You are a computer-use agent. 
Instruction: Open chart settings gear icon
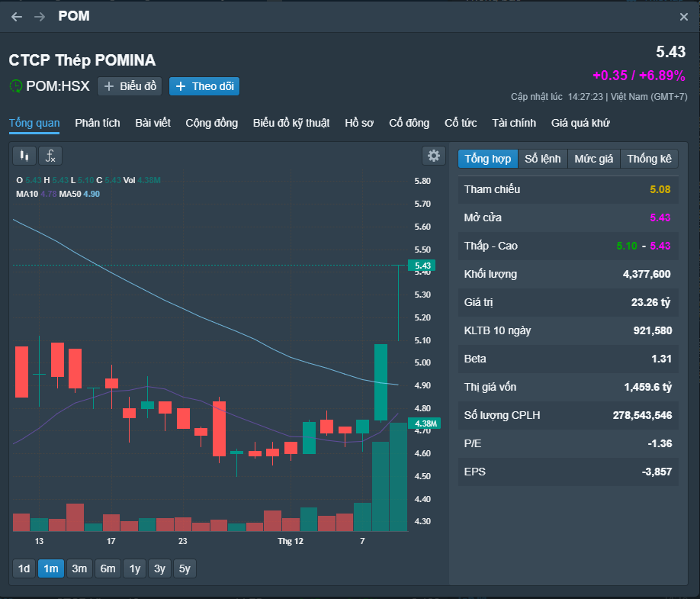click(433, 156)
